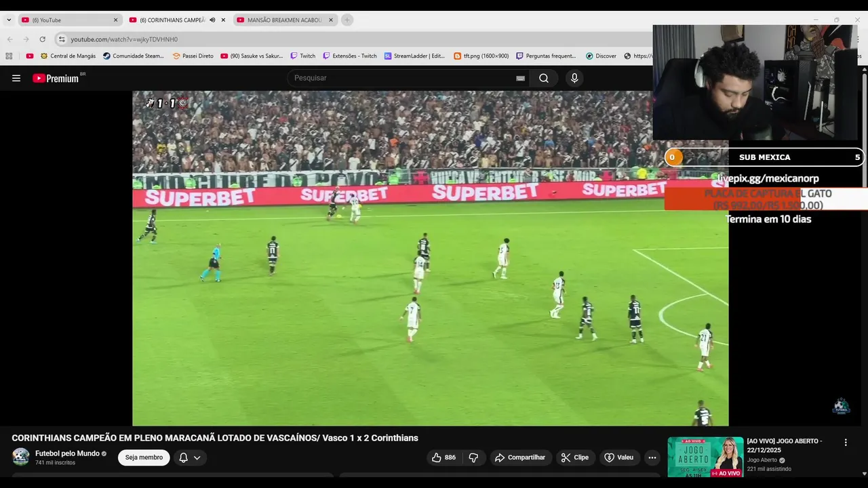Share the video via Compartilhar
868x488 pixels.
pyautogui.click(x=519, y=457)
